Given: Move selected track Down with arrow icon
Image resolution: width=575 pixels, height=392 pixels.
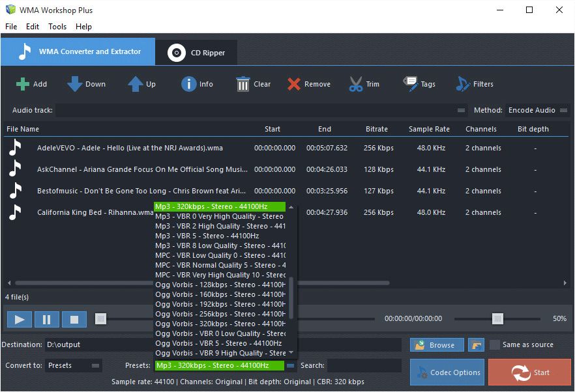Looking at the screenshot, I should click(75, 84).
